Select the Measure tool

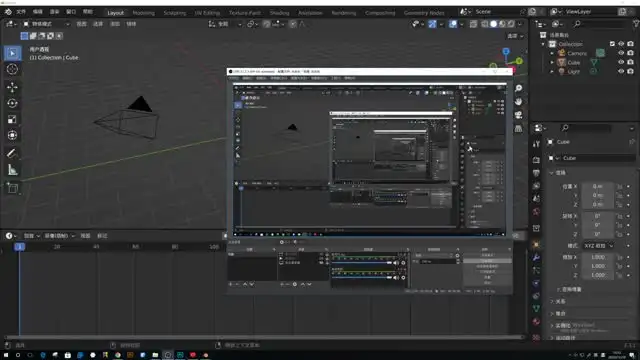coord(12,169)
